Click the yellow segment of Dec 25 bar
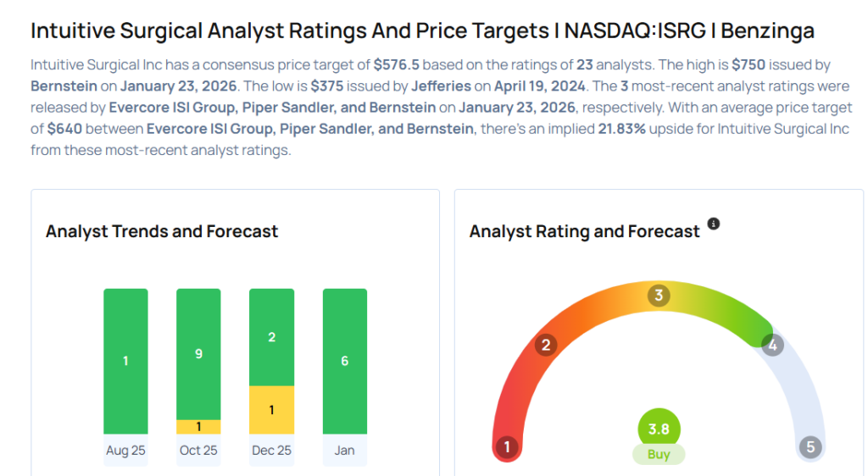 (271, 410)
